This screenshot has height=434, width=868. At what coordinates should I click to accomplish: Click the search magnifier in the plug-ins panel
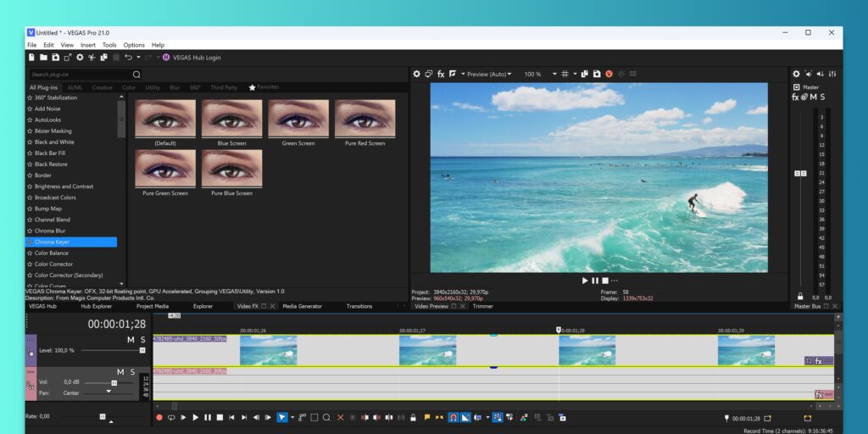(136, 75)
